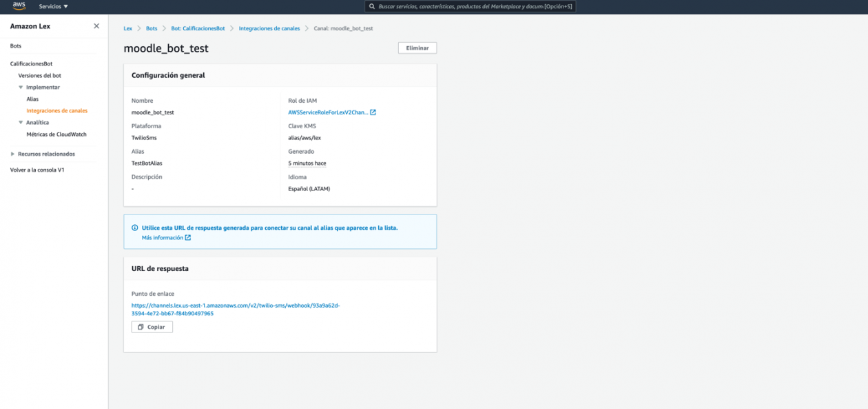
Task: Open Bot: CalificacionesBot breadcrumb link
Action: coord(198,28)
